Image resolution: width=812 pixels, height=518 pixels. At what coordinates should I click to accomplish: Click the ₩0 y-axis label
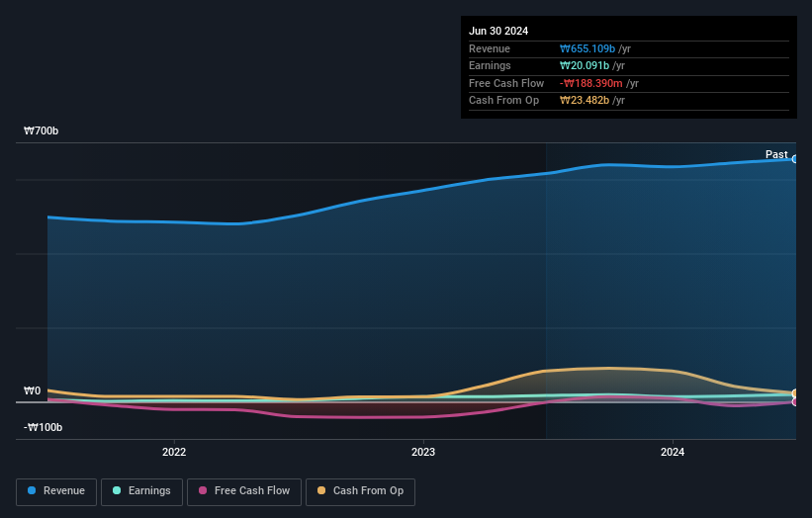click(32, 390)
